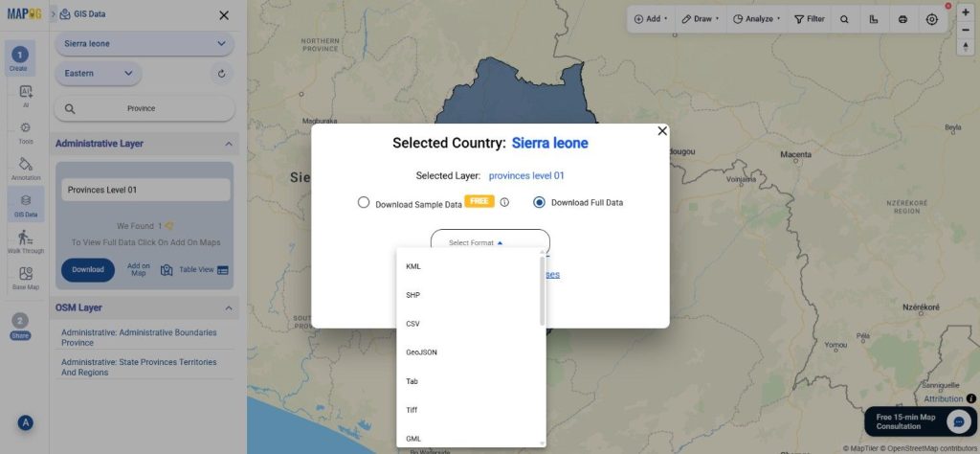Image resolution: width=980 pixels, height=454 pixels.
Task: Collapse sidebar arrow next to logo
Action: click(54, 13)
